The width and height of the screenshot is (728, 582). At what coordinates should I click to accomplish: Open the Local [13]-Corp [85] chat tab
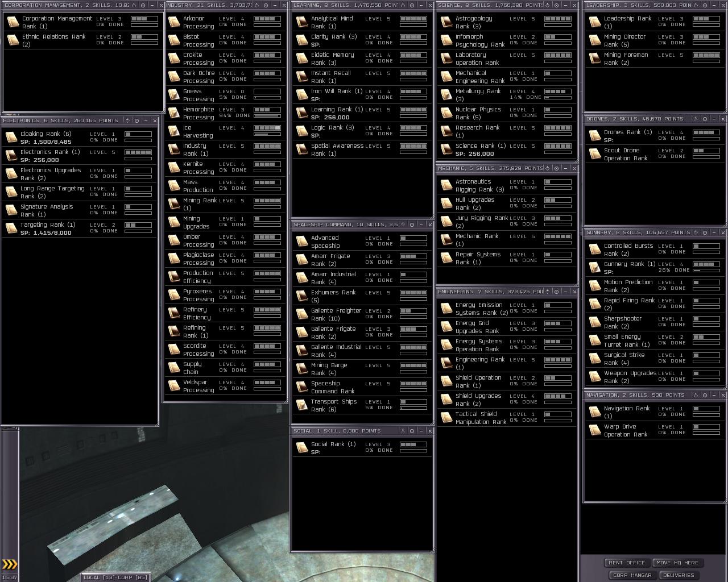[x=115, y=577]
